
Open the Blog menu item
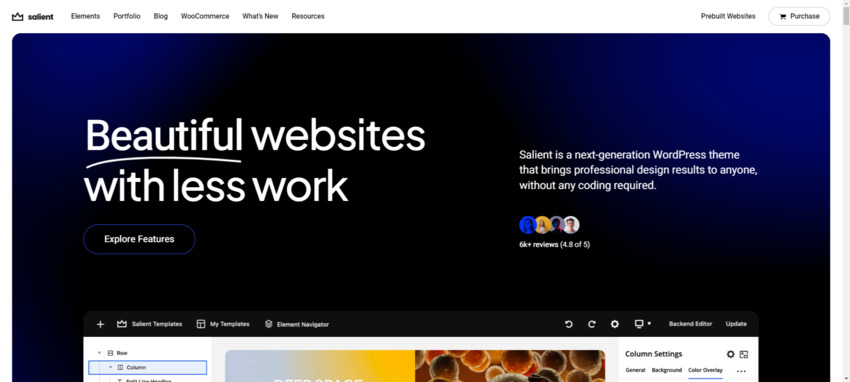click(x=160, y=16)
